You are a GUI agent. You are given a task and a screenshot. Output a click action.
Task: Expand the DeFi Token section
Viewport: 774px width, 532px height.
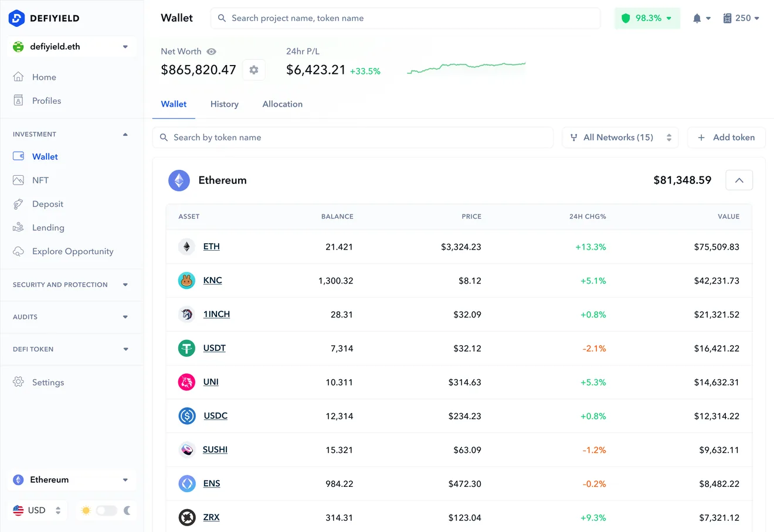125,349
